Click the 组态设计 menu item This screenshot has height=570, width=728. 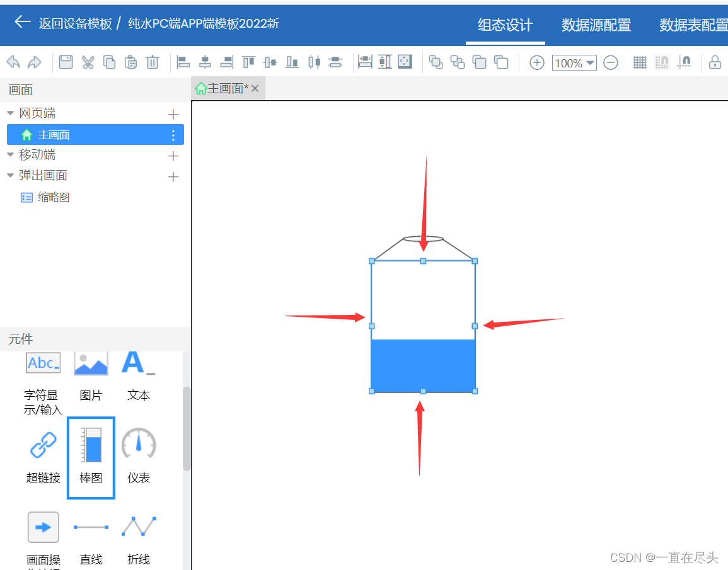point(505,25)
